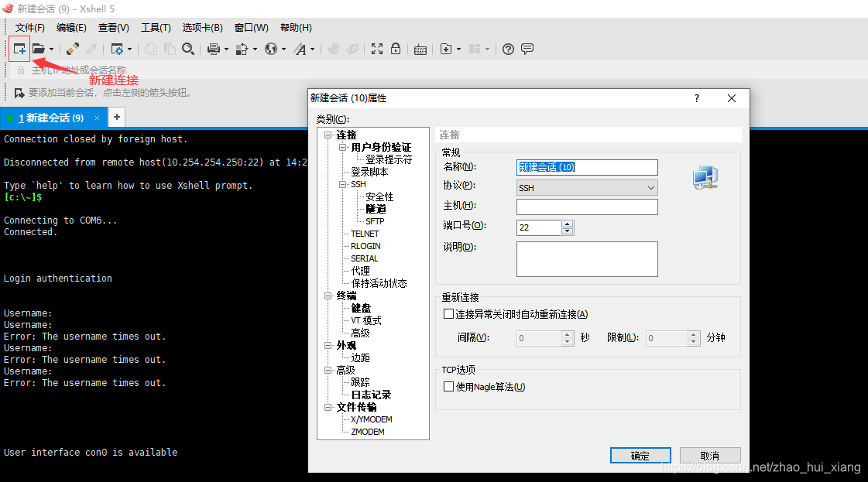Click the lock screen padlock icon
This screenshot has width=868, height=482.
[395, 49]
